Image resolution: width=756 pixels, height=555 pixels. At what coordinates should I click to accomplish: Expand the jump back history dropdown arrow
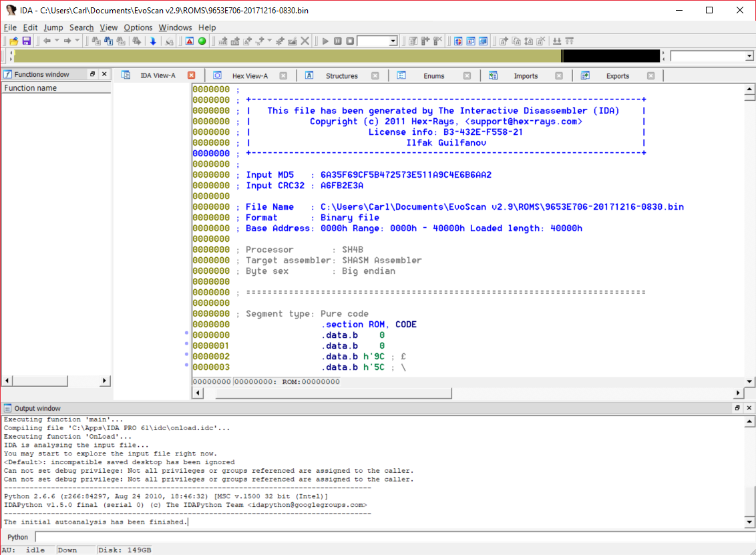click(57, 41)
